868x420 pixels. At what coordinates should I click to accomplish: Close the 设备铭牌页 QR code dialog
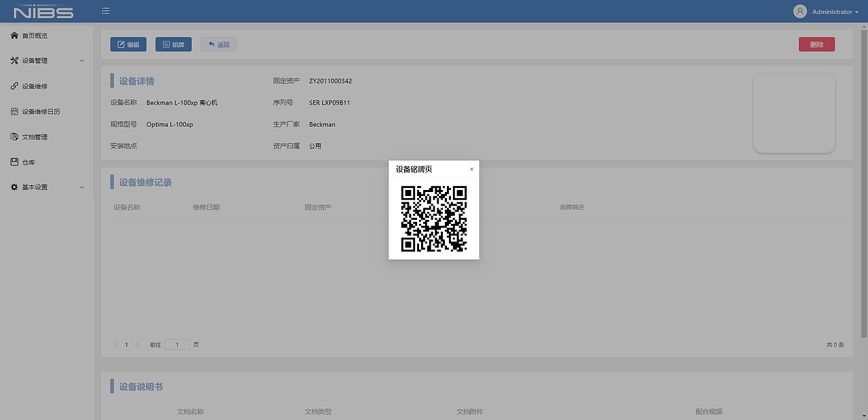pyautogui.click(x=471, y=169)
